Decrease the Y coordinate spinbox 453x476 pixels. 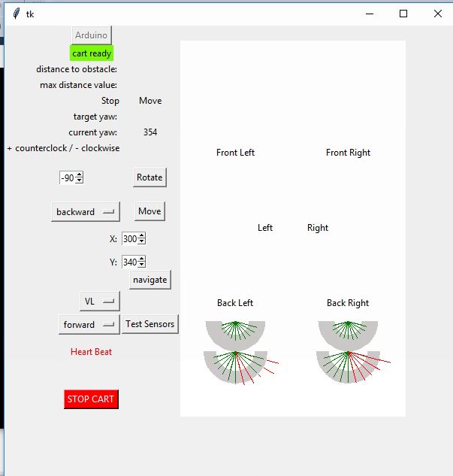pyautogui.click(x=141, y=265)
